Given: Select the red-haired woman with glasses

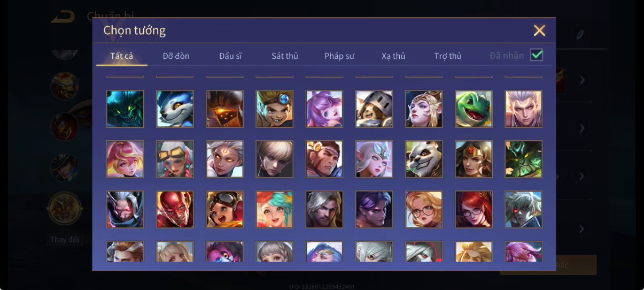Looking at the screenshot, I should (474, 209).
